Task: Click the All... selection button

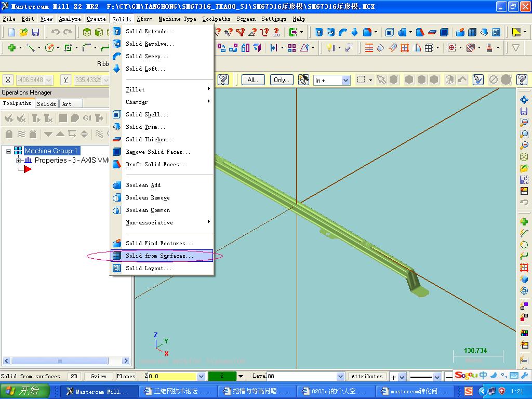Action: point(253,79)
